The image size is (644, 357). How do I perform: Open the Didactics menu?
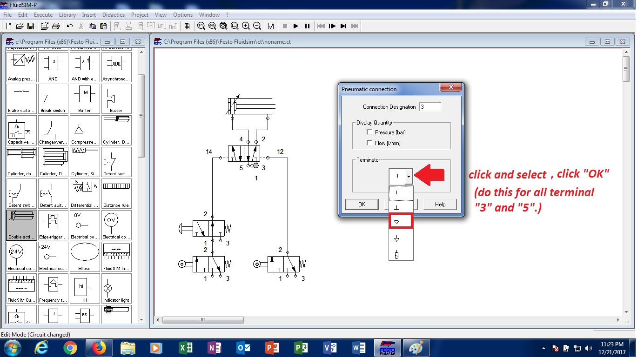click(x=114, y=15)
